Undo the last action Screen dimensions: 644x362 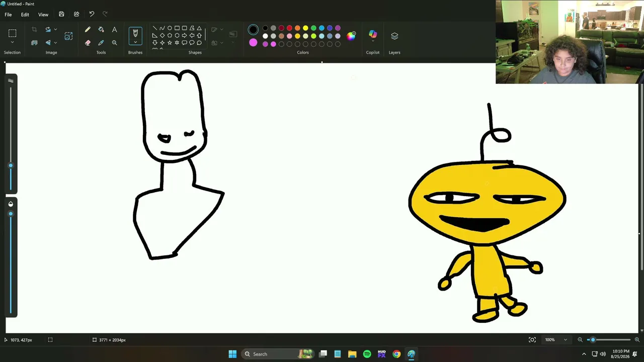pos(92,14)
